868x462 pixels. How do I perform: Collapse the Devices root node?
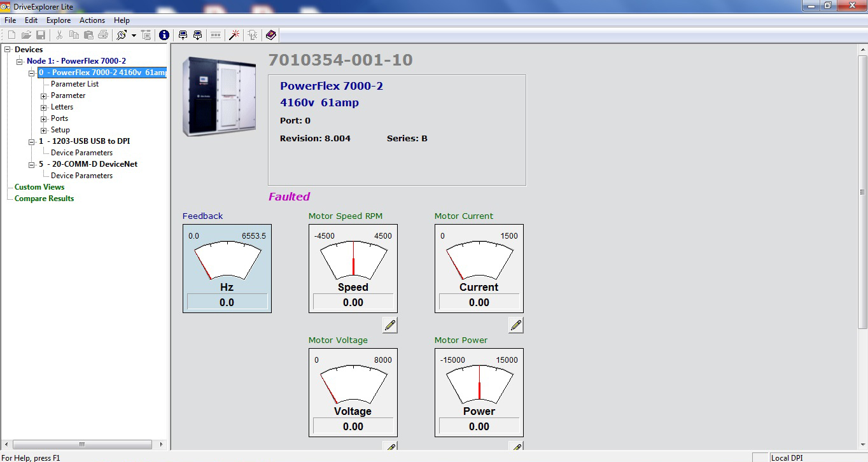point(8,50)
